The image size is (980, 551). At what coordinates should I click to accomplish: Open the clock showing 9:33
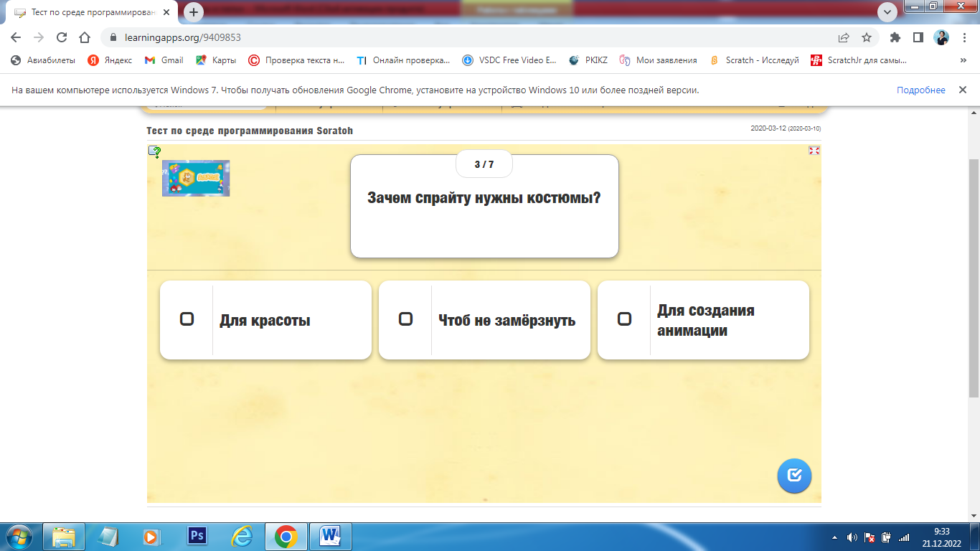pyautogui.click(x=942, y=537)
